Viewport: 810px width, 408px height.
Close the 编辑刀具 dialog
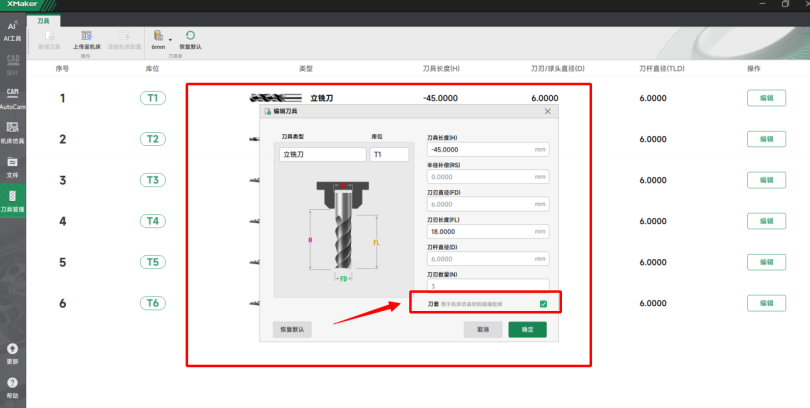(x=547, y=111)
